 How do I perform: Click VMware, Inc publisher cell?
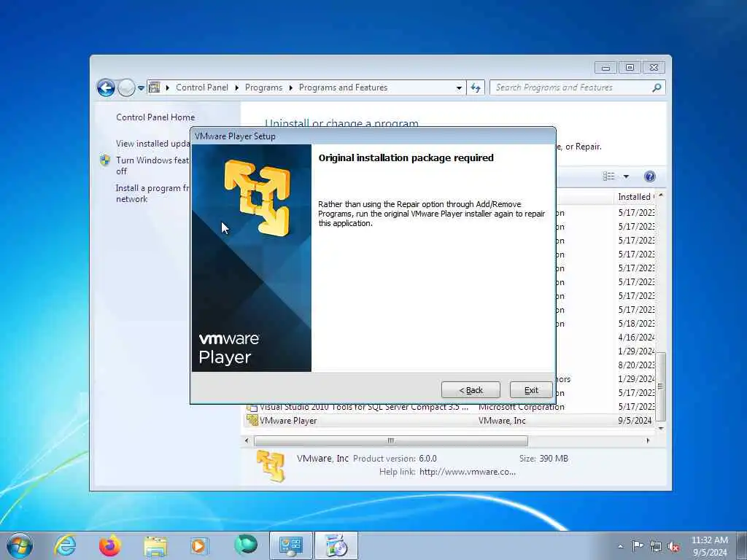coord(502,421)
